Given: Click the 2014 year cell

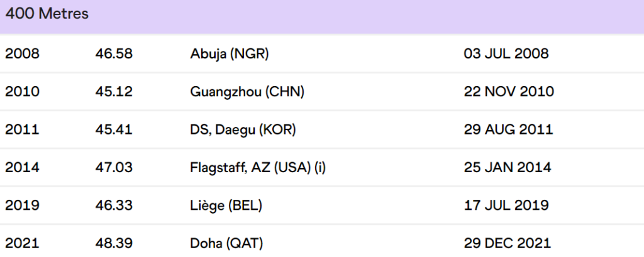Looking at the screenshot, I should click(22, 167).
